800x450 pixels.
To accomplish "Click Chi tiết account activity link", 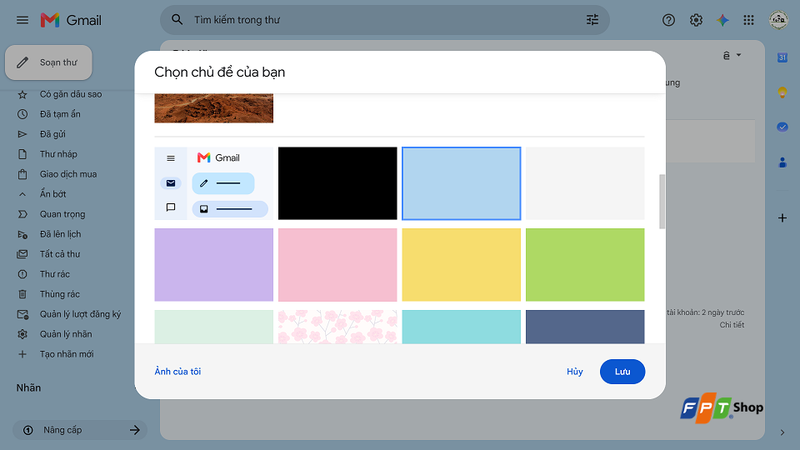I will pyautogui.click(x=732, y=324).
